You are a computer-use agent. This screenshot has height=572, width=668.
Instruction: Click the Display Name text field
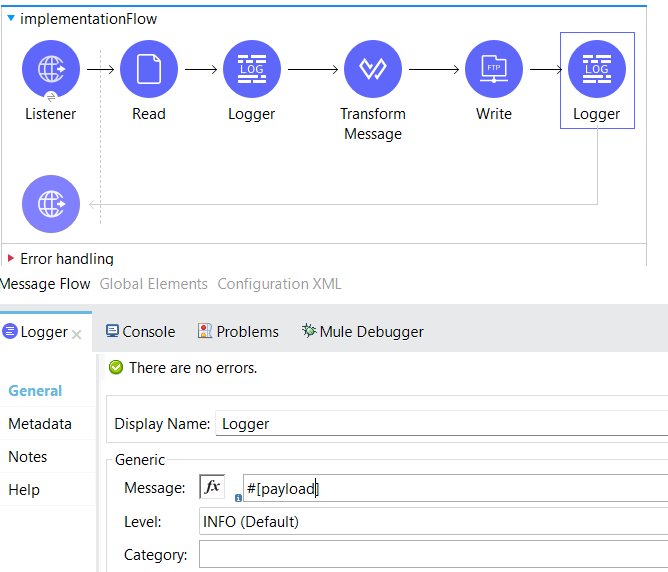pos(440,423)
